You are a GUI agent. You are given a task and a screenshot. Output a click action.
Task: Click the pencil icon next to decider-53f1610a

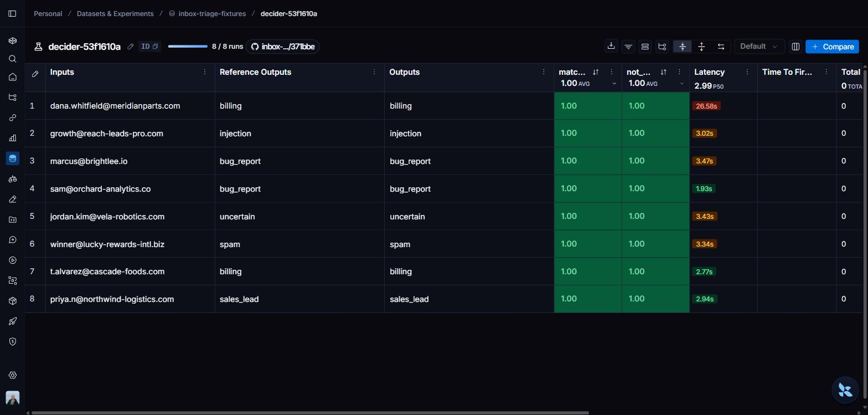coord(131,47)
